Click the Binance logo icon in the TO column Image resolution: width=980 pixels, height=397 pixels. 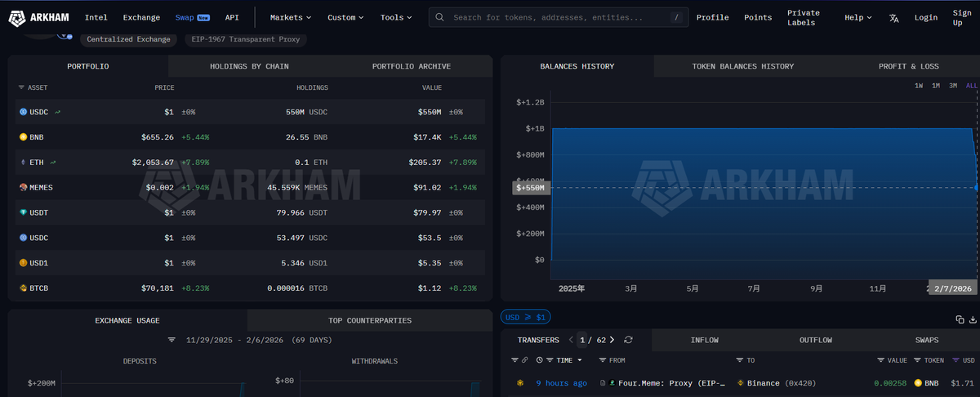pyautogui.click(x=742, y=383)
